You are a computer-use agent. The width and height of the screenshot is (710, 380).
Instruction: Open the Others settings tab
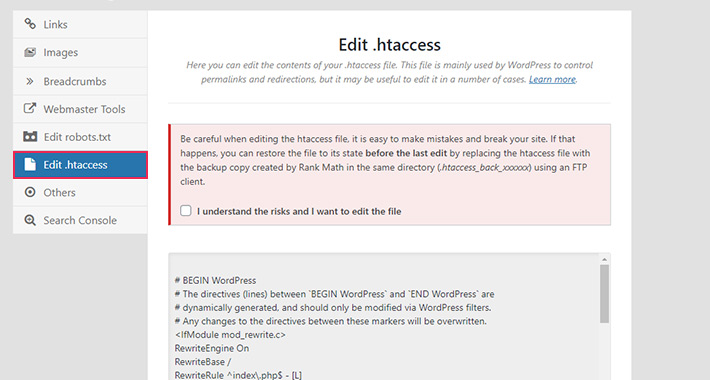tap(80, 192)
